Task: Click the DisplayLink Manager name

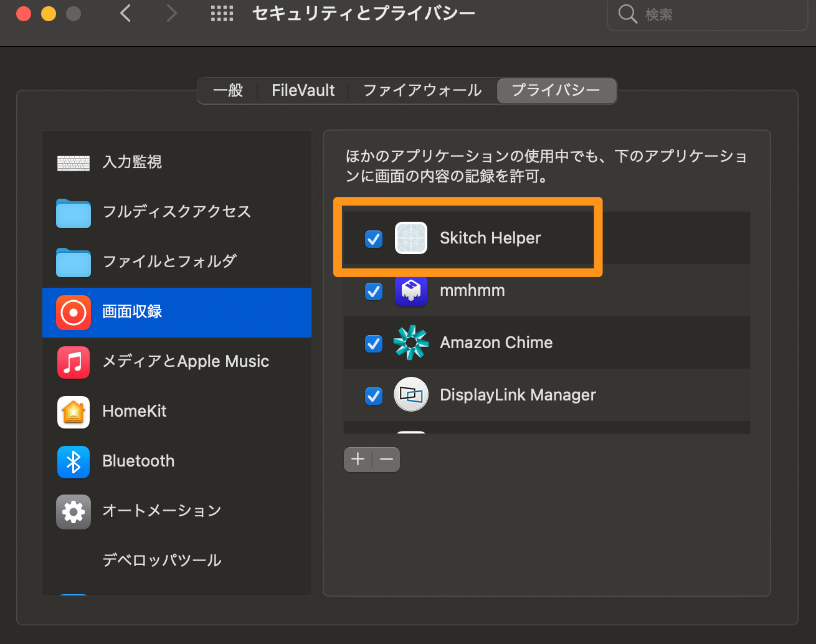Action: click(x=518, y=395)
